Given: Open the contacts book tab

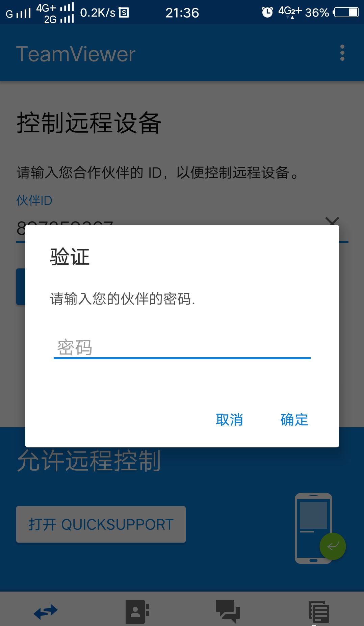Looking at the screenshot, I should [x=137, y=611].
